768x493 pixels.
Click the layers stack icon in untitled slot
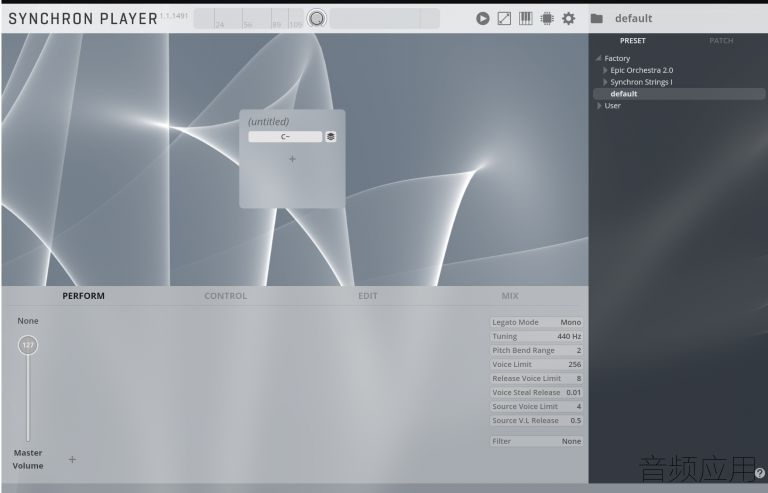click(331, 137)
